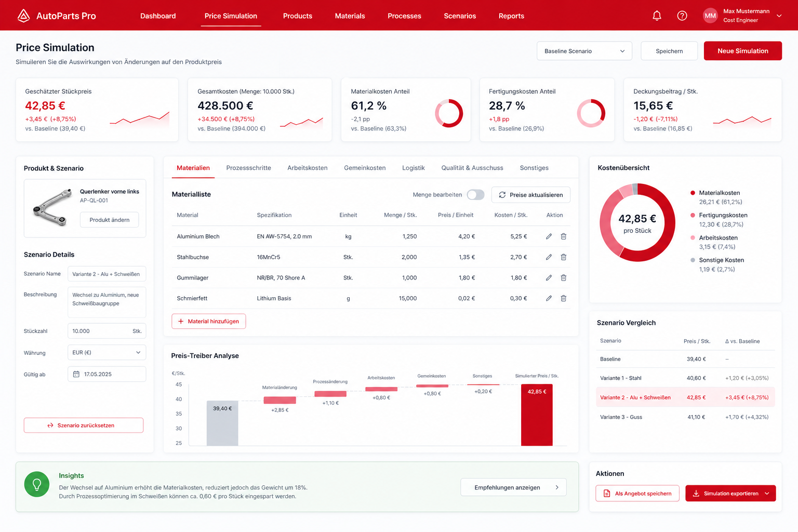The height and width of the screenshot is (532, 798).
Task: Open the Baseline Scenario dropdown
Action: coord(584,51)
